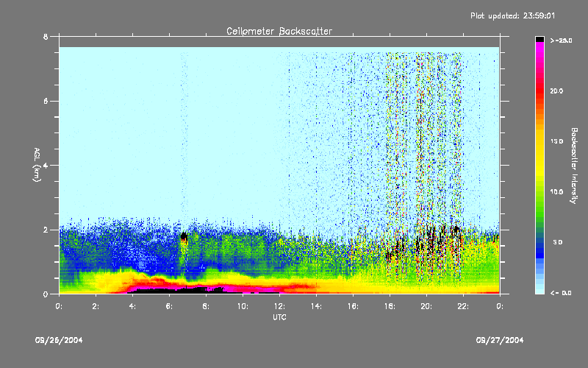
Task: Click the "16:" hour label on the UTC axis
Action: [353, 306]
